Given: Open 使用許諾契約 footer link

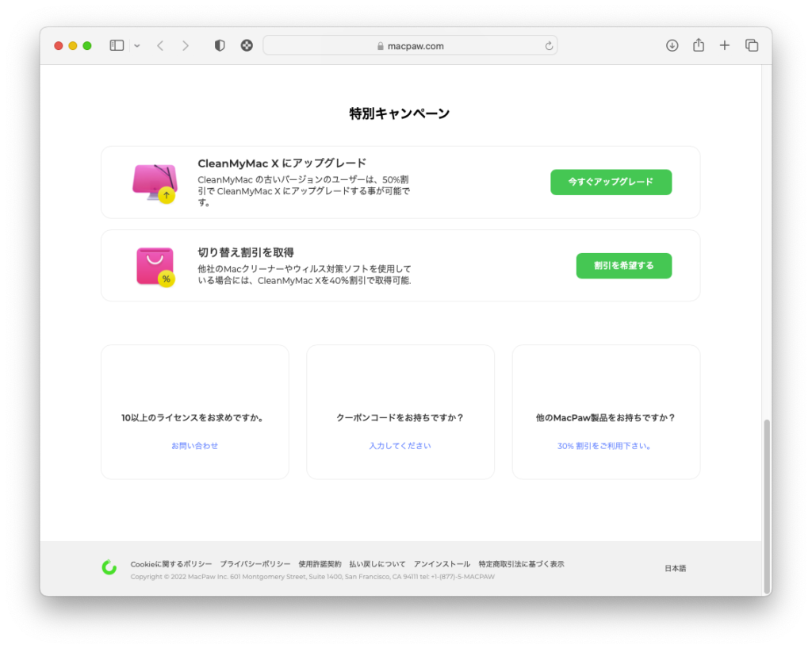Looking at the screenshot, I should coord(320,564).
